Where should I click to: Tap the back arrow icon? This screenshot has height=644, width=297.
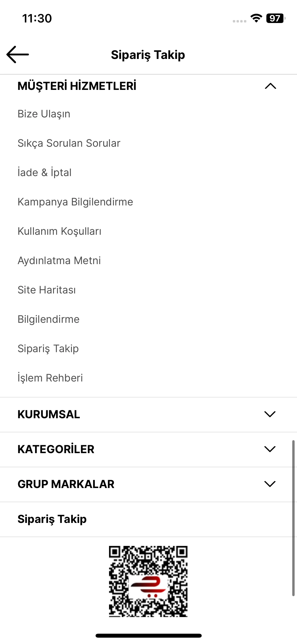pos(18,54)
